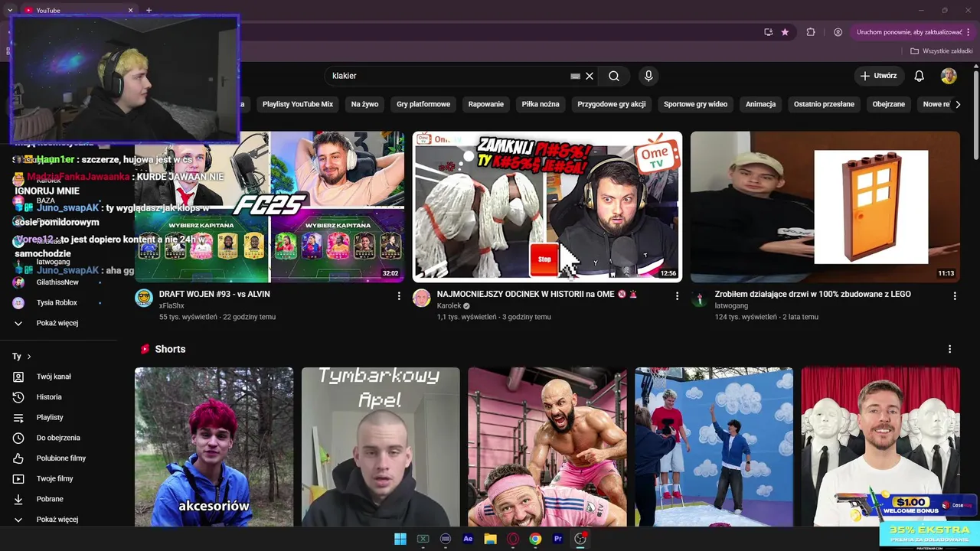Activate voice search microphone

pyautogui.click(x=648, y=76)
